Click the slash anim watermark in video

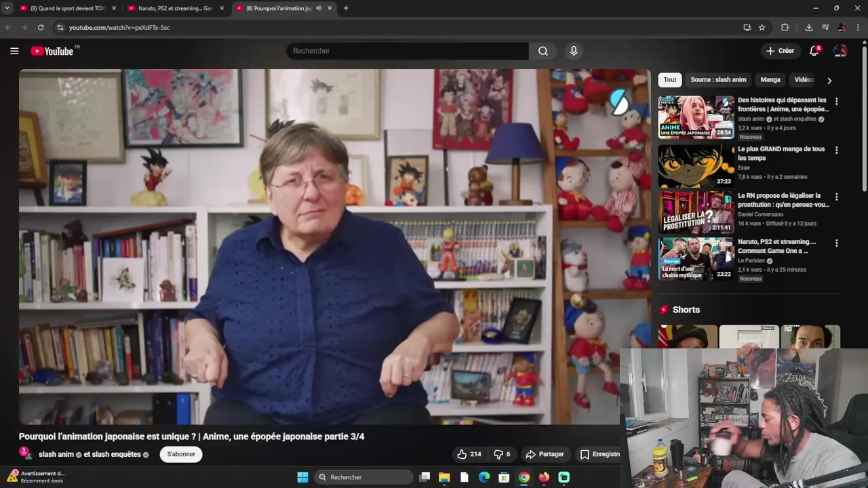pyautogui.click(x=619, y=102)
